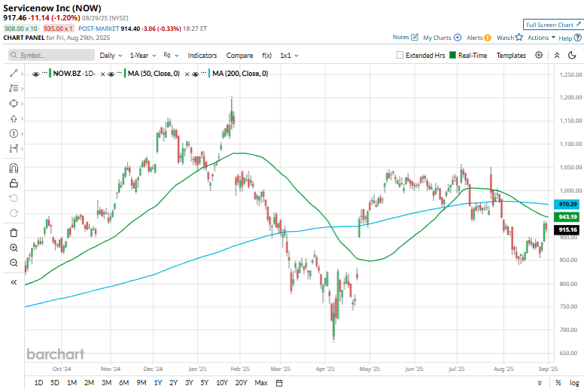Click the 915.16 last price label
The height and width of the screenshot is (392, 584).
coord(567,229)
